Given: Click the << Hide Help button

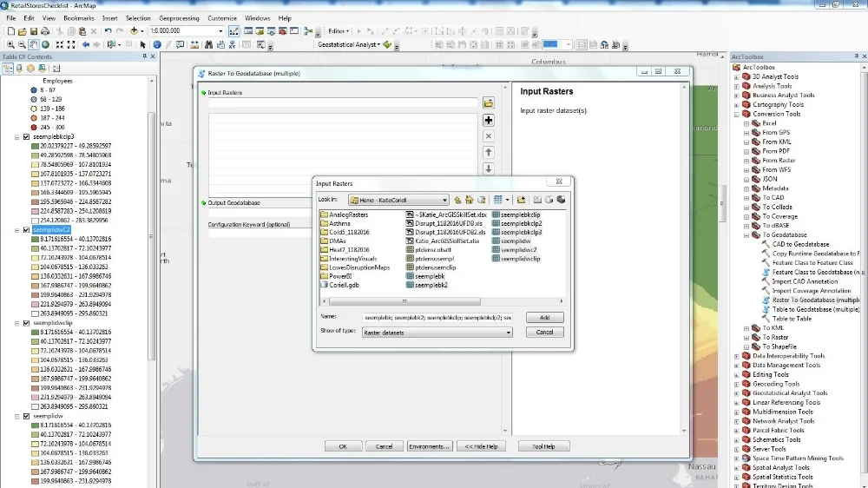Looking at the screenshot, I should tap(481, 446).
